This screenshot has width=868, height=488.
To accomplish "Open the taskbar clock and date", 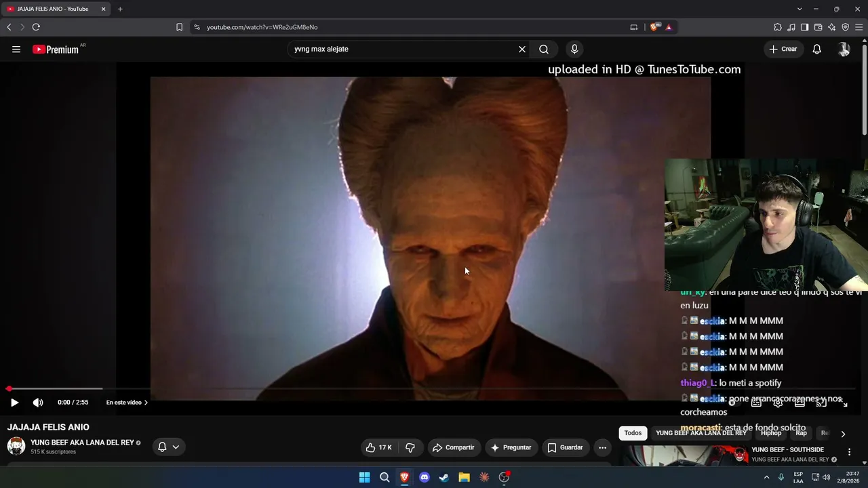I will (x=848, y=477).
